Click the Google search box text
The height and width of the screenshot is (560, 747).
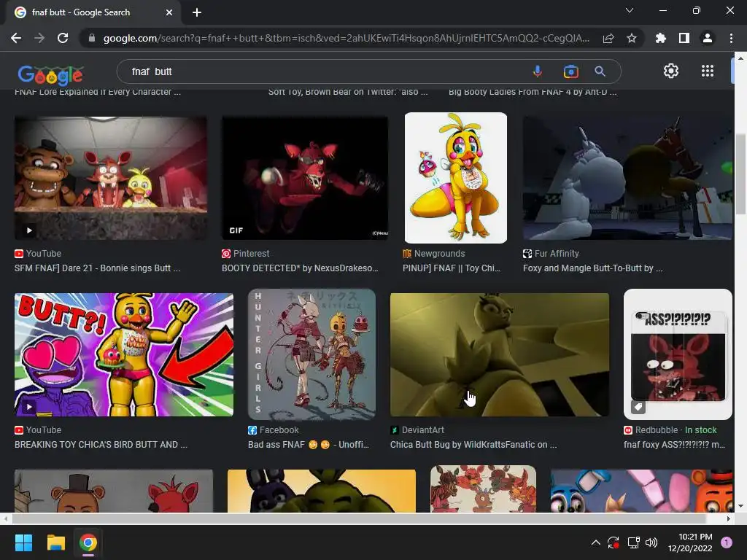click(152, 71)
